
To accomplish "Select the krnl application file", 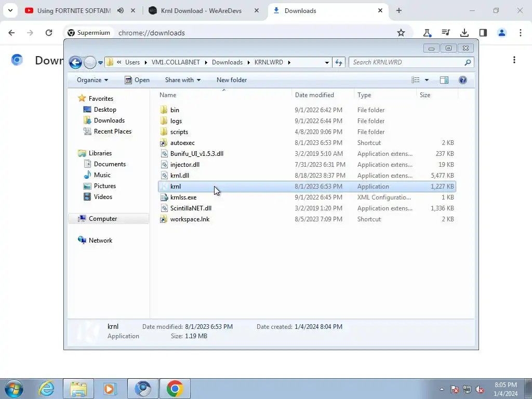I will tap(307, 187).
